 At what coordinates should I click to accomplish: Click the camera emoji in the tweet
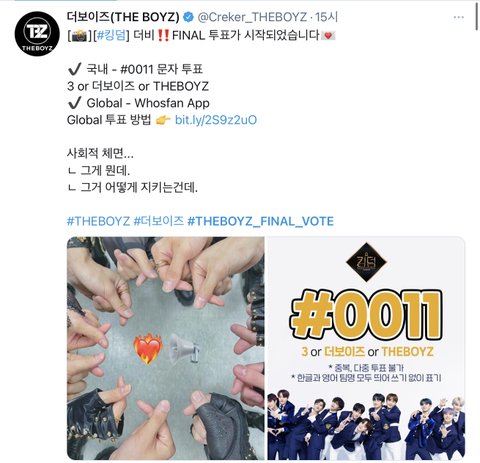coord(79,35)
